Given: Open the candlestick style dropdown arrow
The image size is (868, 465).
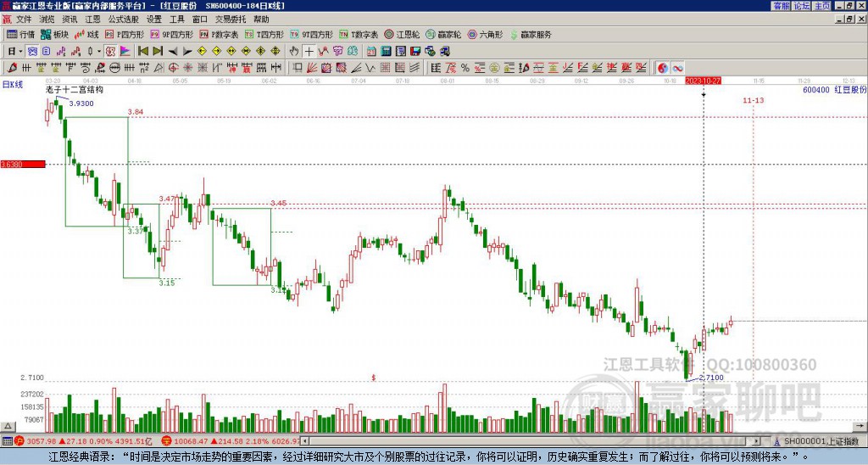Looking at the screenshot, I should [99, 52].
